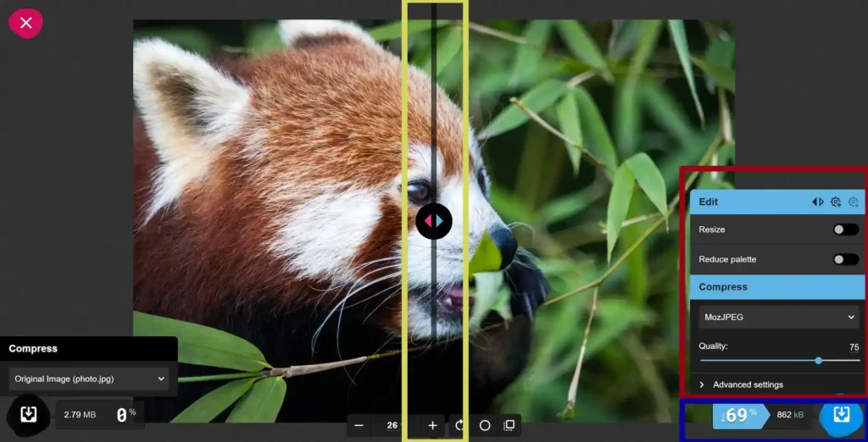This screenshot has height=442, width=868.
Task: Enable the Reduce palette toggle
Action: click(x=846, y=259)
